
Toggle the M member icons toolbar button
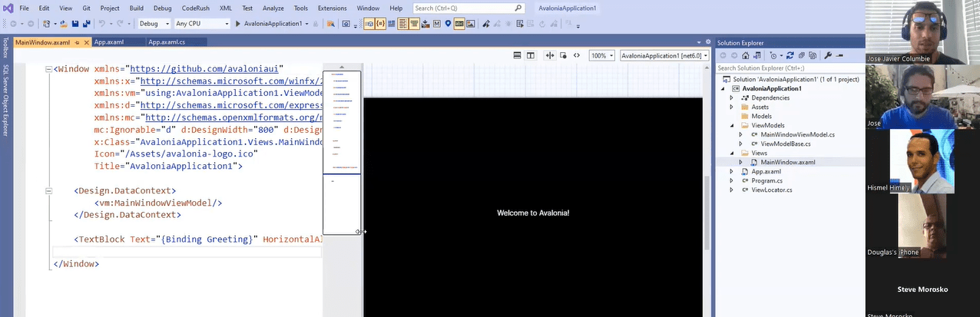[435, 24]
